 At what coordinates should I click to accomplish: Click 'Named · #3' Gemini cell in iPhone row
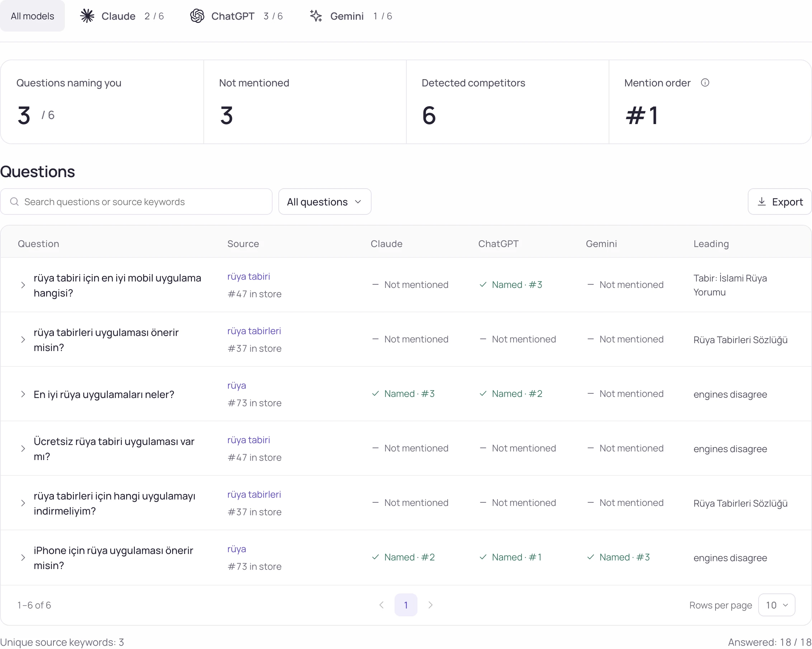[618, 557]
